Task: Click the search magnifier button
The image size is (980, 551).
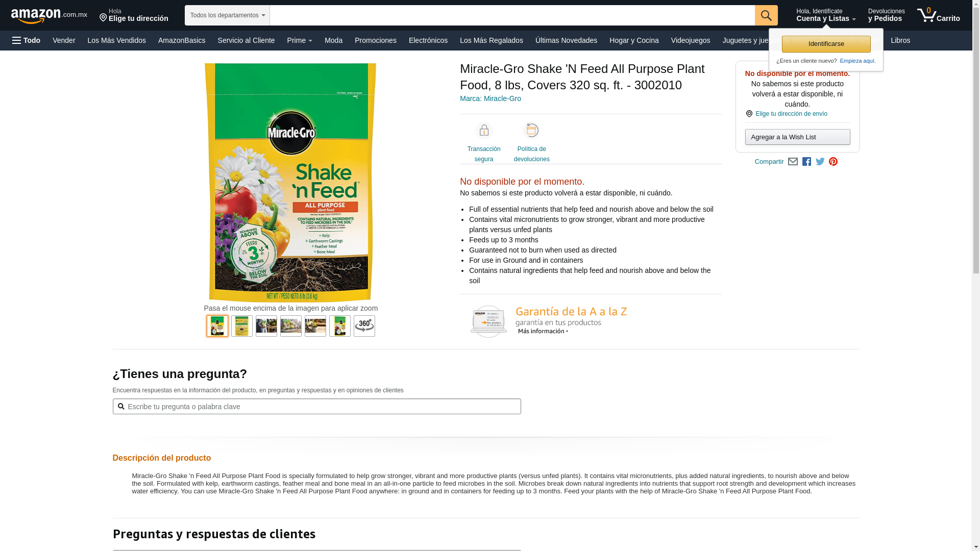Action: 766,15
